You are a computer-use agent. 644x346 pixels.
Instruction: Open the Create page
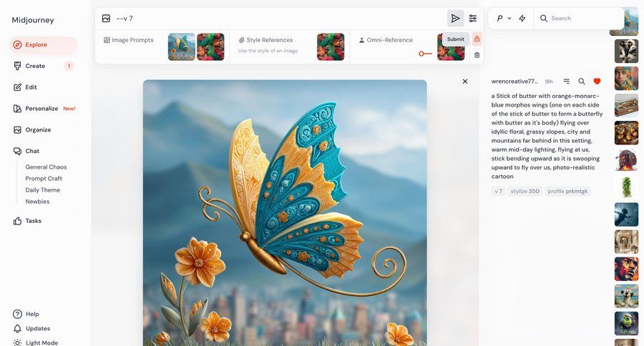35,66
